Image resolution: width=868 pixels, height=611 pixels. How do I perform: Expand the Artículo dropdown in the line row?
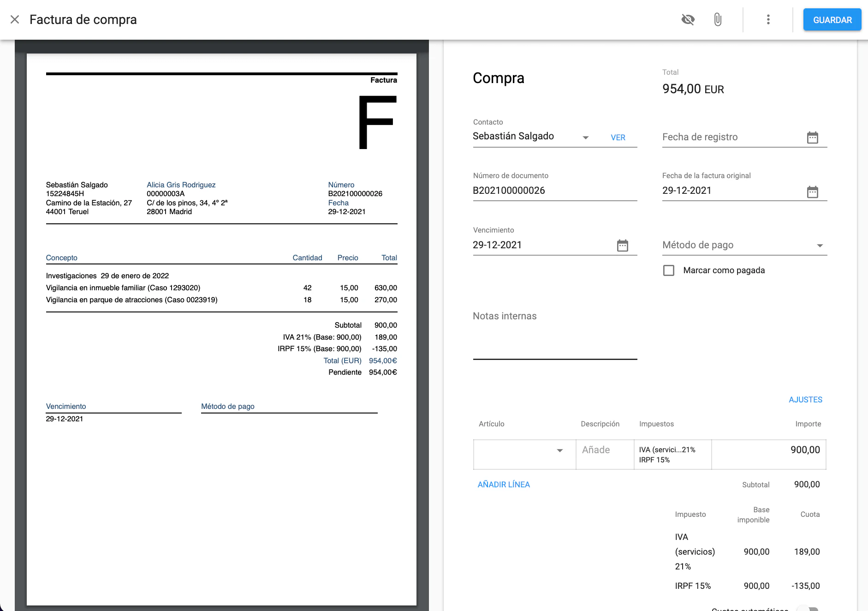(559, 450)
